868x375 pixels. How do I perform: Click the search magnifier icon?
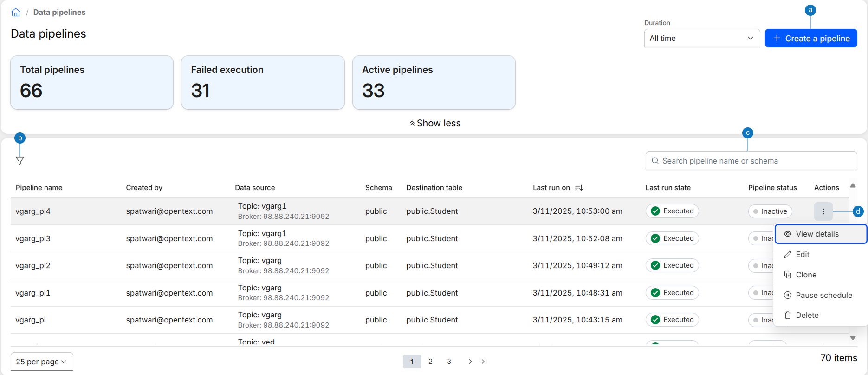pyautogui.click(x=655, y=161)
